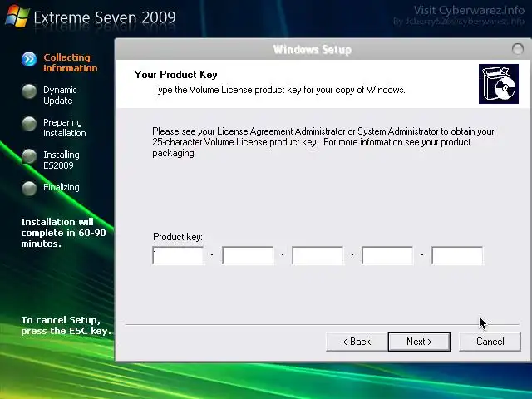The width and height of the screenshot is (532, 399).
Task: Click the 'Installation will complete in 60-90 minutes' text
Action: [x=63, y=233]
